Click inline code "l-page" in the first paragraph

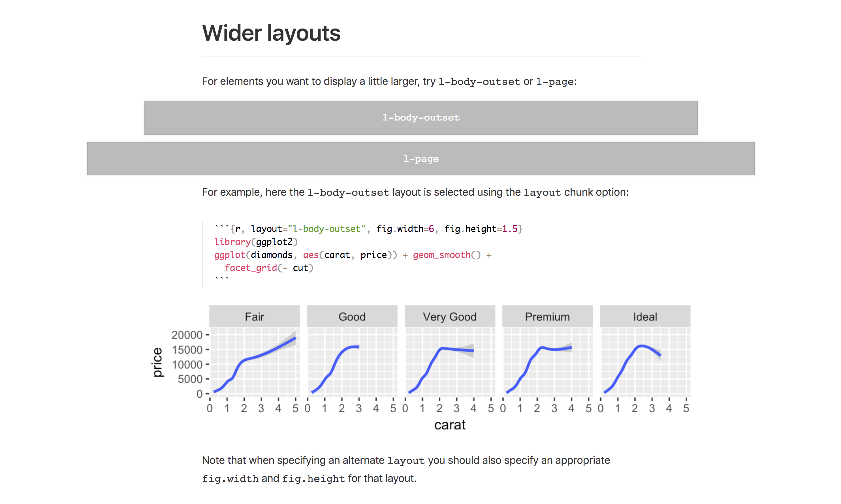point(554,82)
